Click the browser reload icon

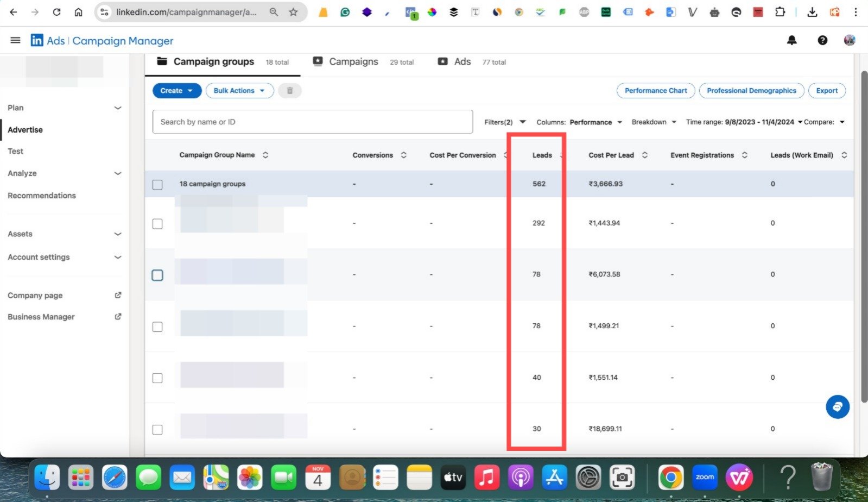[x=56, y=12]
